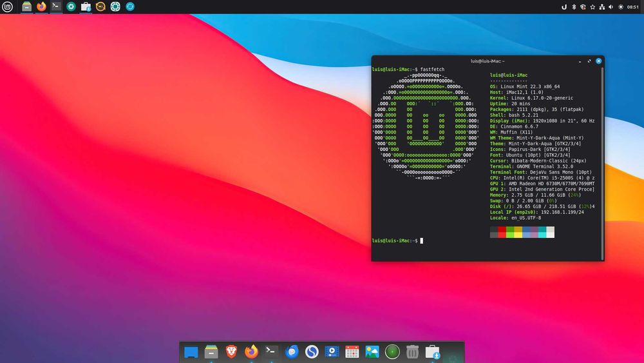
Task: Click the 'OS: Linux Mint 22.3 x86_64' line
Action: click(524, 86)
